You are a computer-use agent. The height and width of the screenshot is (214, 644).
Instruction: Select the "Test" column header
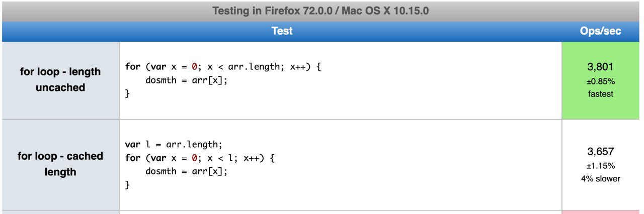pos(282,31)
